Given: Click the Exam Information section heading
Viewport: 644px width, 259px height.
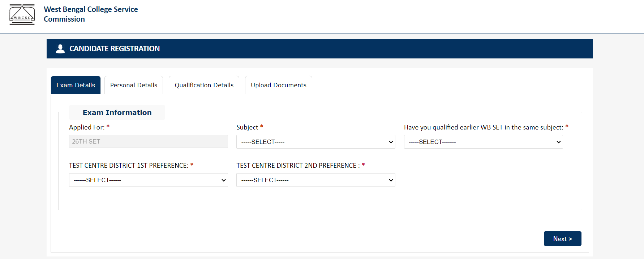Looking at the screenshot, I should click(117, 113).
